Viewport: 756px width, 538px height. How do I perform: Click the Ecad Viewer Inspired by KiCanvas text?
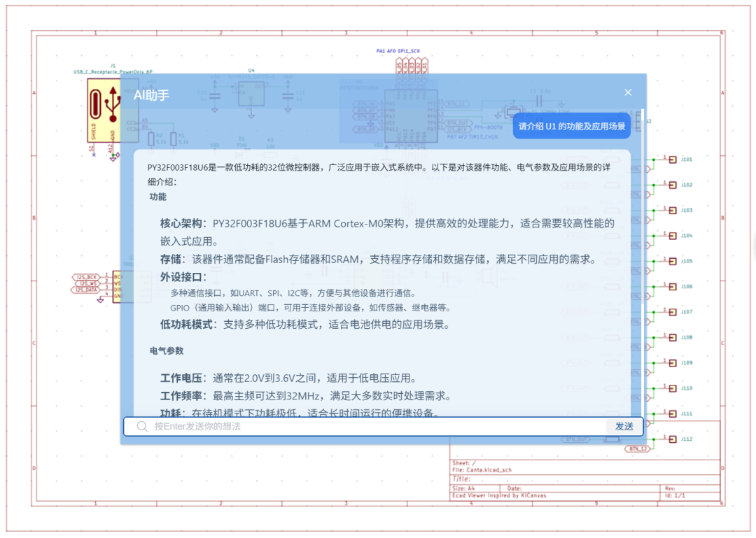499,495
